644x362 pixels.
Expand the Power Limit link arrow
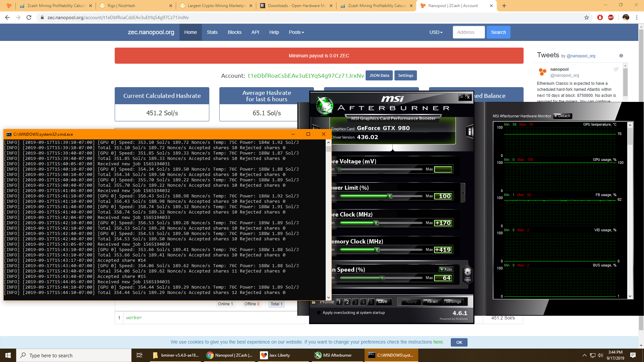(463, 193)
